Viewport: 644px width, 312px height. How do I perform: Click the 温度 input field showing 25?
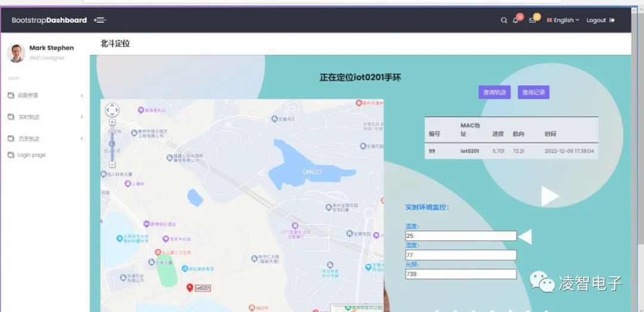click(461, 236)
